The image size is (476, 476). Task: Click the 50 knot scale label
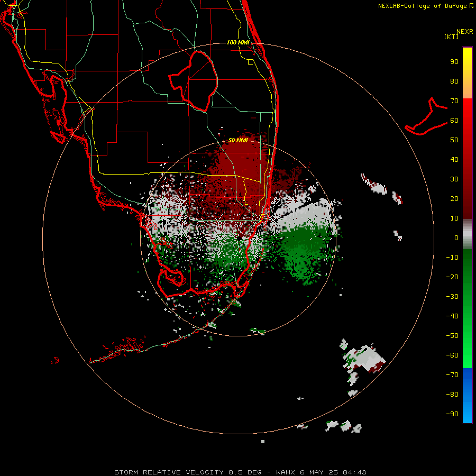point(454,140)
